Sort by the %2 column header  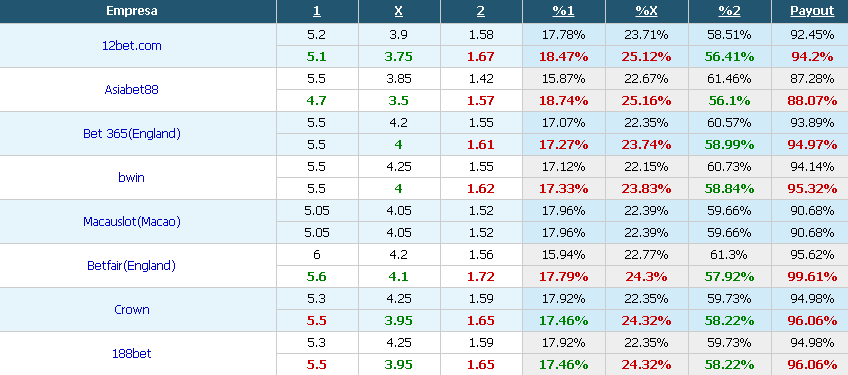[729, 11]
